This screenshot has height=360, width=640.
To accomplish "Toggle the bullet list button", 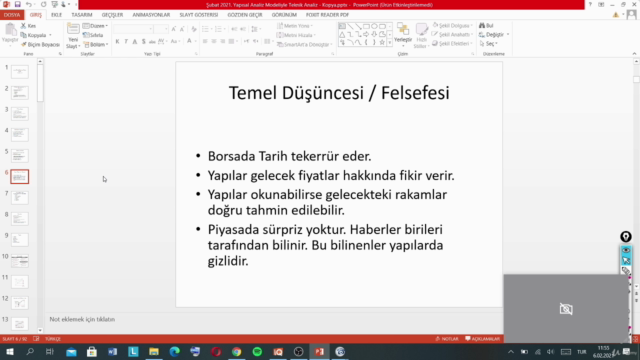I will pos(205,29).
